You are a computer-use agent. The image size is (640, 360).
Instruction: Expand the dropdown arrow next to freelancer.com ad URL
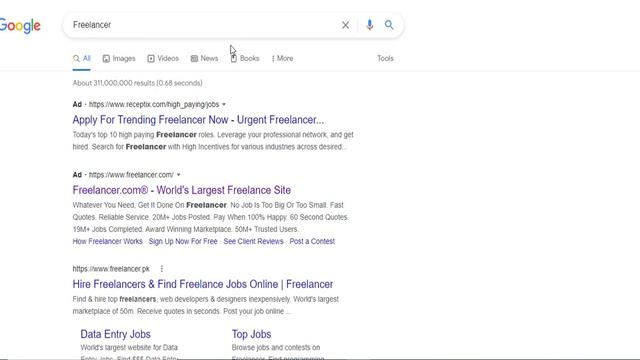point(178,175)
